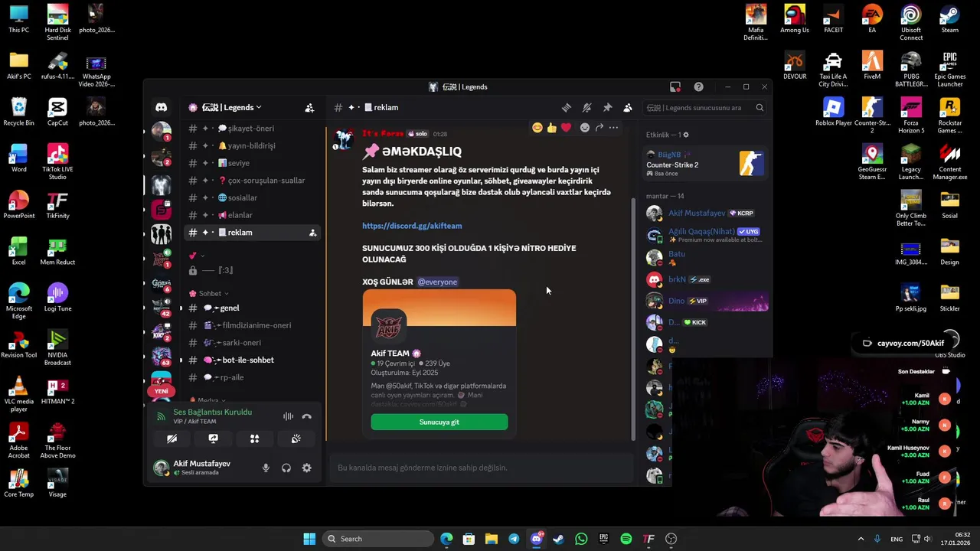Show hidden system tray icons chevron

click(861, 539)
